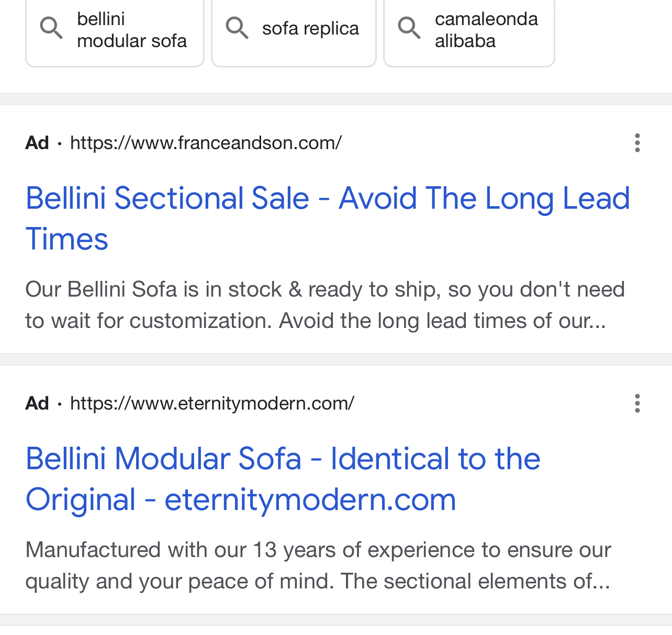
Task: Click the dot separator before the franceandson URL
Action: [x=60, y=143]
